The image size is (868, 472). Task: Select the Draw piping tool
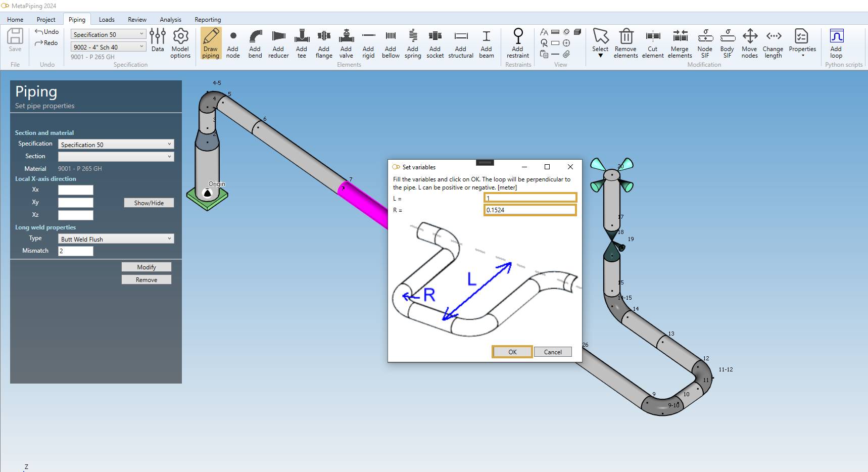[x=211, y=43]
